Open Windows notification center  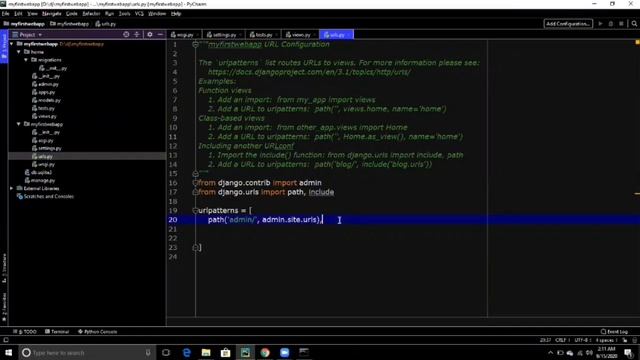pos(629,352)
